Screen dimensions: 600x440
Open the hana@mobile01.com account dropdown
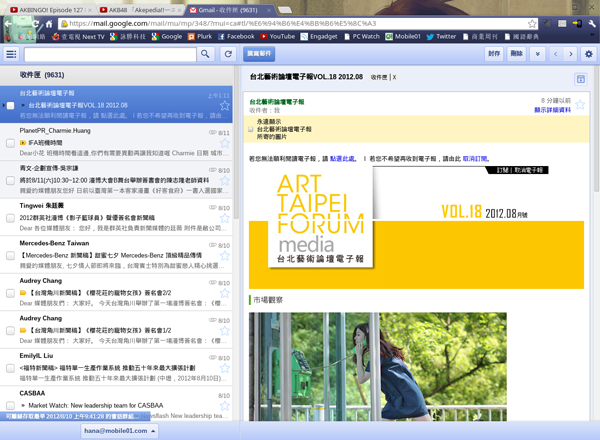pyautogui.click(x=119, y=431)
